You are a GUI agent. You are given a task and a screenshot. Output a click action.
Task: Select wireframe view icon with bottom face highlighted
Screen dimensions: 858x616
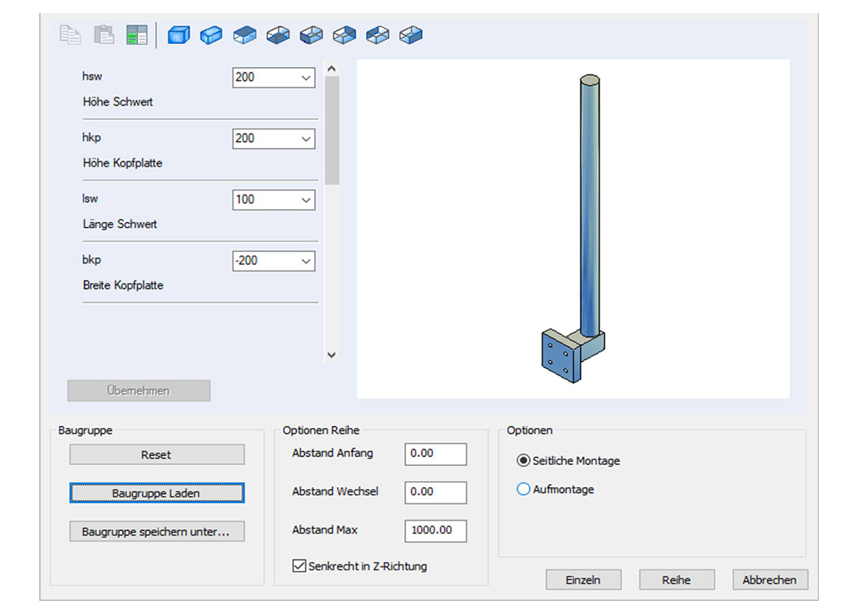click(278, 34)
